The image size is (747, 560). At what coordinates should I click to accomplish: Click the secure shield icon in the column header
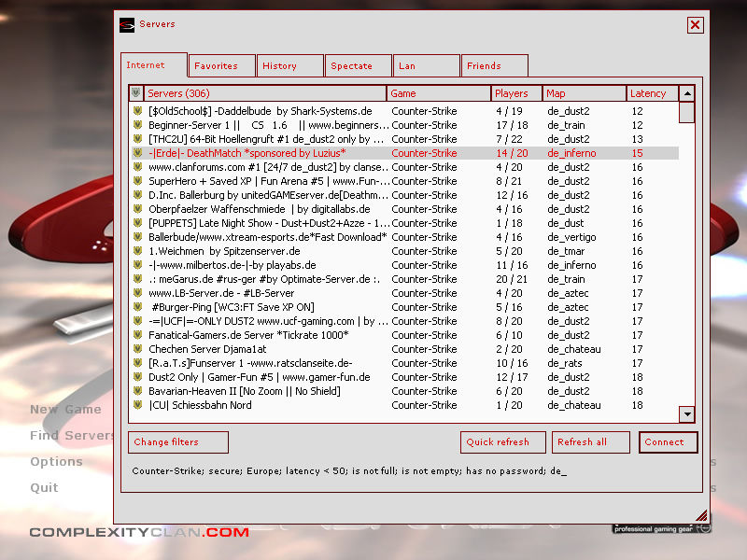pyautogui.click(x=136, y=93)
